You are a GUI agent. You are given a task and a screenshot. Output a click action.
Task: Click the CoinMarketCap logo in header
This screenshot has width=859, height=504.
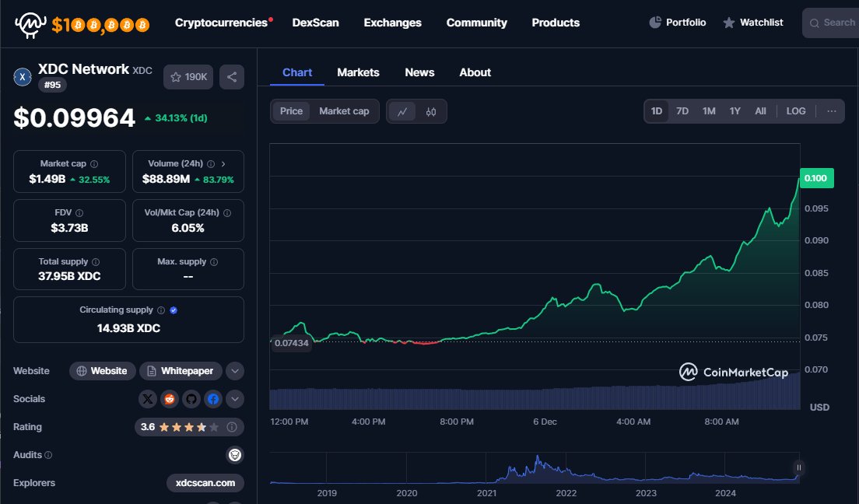pyautogui.click(x=30, y=24)
